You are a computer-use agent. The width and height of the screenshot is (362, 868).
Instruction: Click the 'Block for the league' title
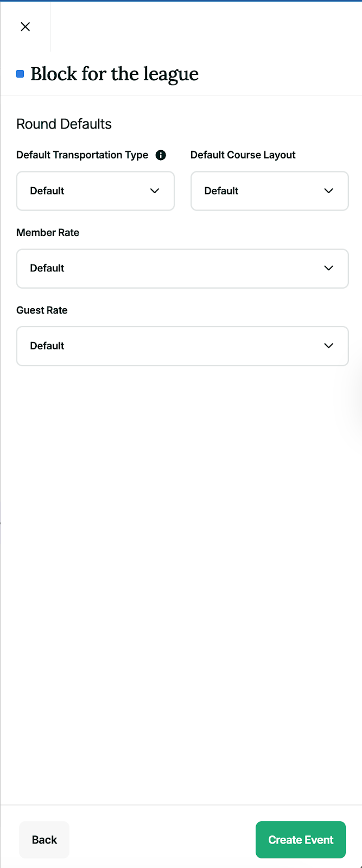[115, 74]
